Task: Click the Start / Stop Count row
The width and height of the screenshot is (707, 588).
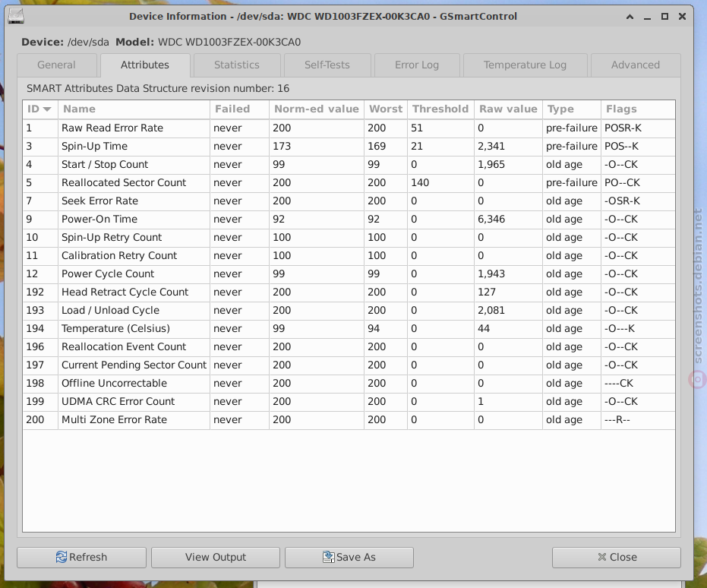Action: point(349,165)
